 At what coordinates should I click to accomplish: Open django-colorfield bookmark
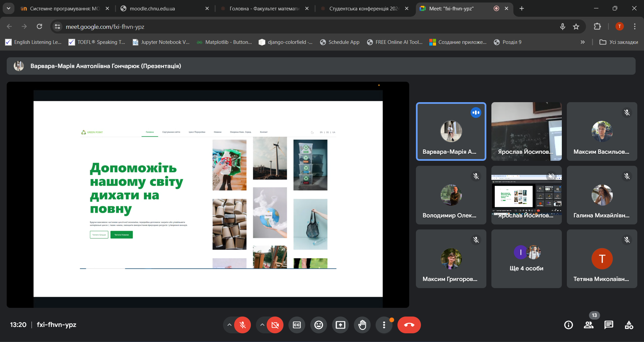point(285,42)
